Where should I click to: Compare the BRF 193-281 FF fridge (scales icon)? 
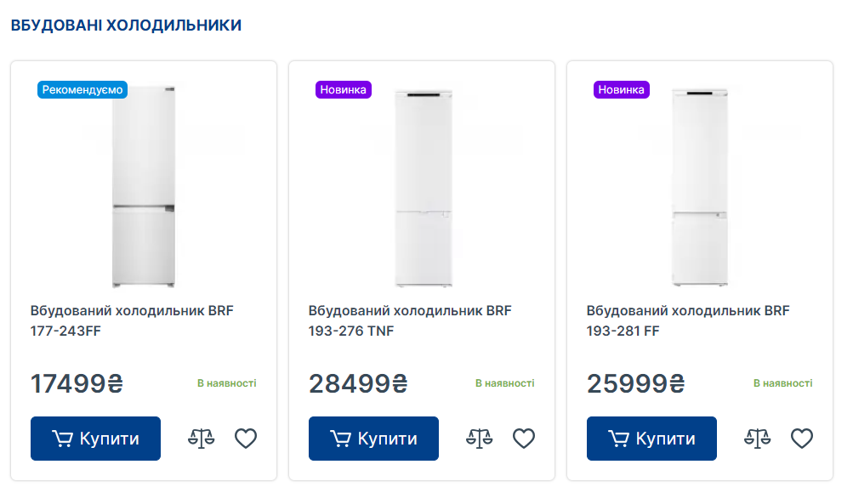(758, 439)
